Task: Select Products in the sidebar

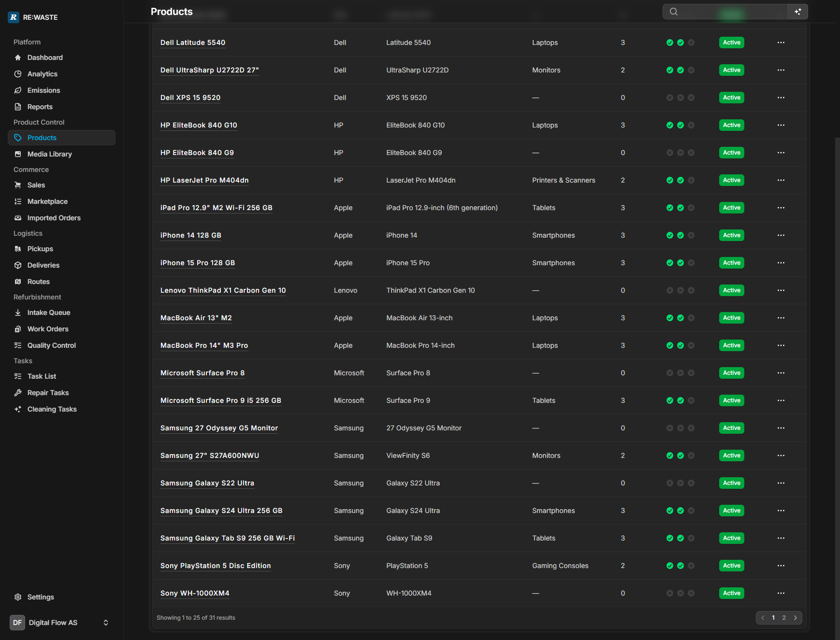Action: (x=61, y=138)
